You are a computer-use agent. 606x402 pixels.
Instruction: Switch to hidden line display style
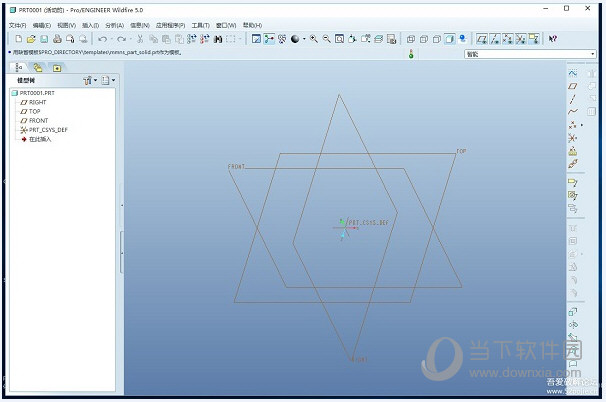pyautogui.click(x=424, y=39)
